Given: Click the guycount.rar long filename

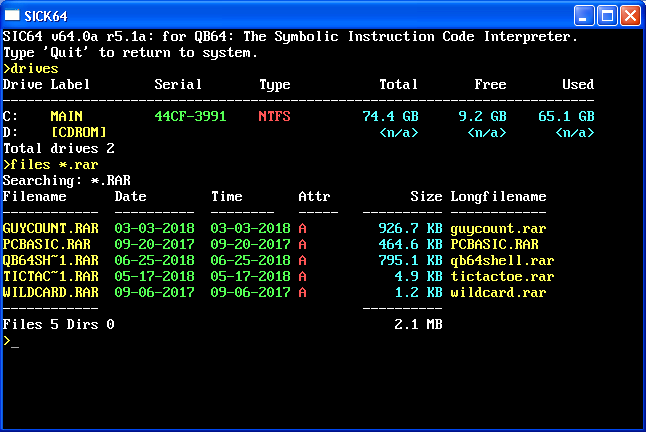Looking at the screenshot, I should click(x=498, y=229).
